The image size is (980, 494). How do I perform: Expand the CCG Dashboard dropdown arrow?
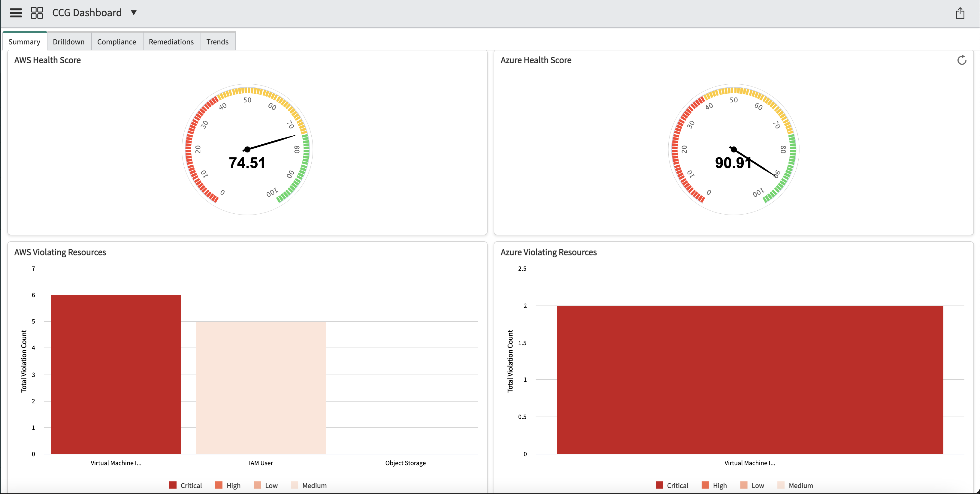[x=134, y=13]
